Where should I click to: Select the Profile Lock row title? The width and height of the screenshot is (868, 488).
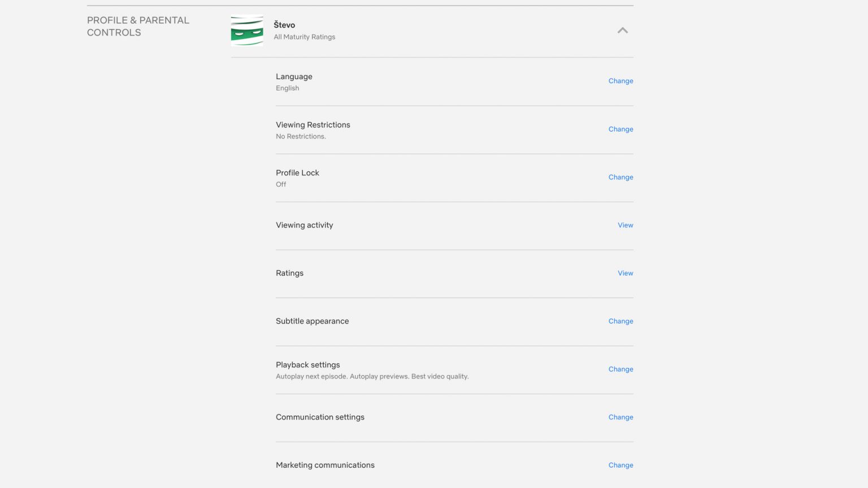tap(297, 173)
